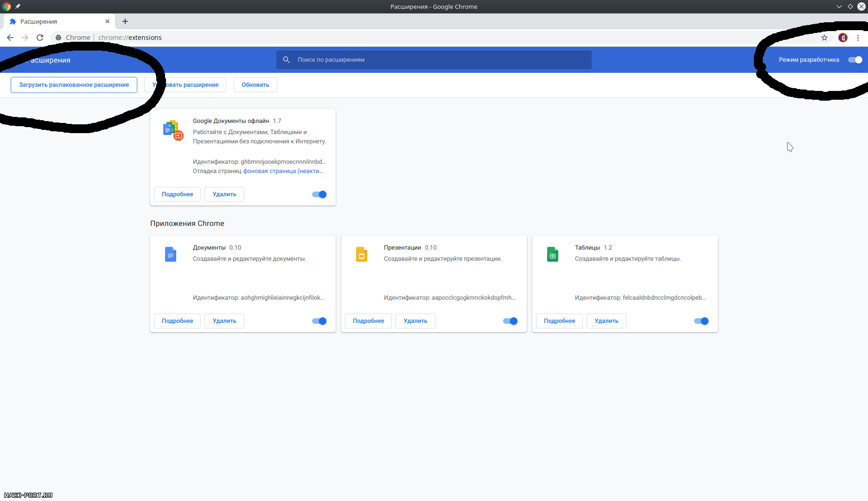Disable Google Документы офлайн extension
The height and width of the screenshot is (501, 868).
pyautogui.click(x=319, y=194)
